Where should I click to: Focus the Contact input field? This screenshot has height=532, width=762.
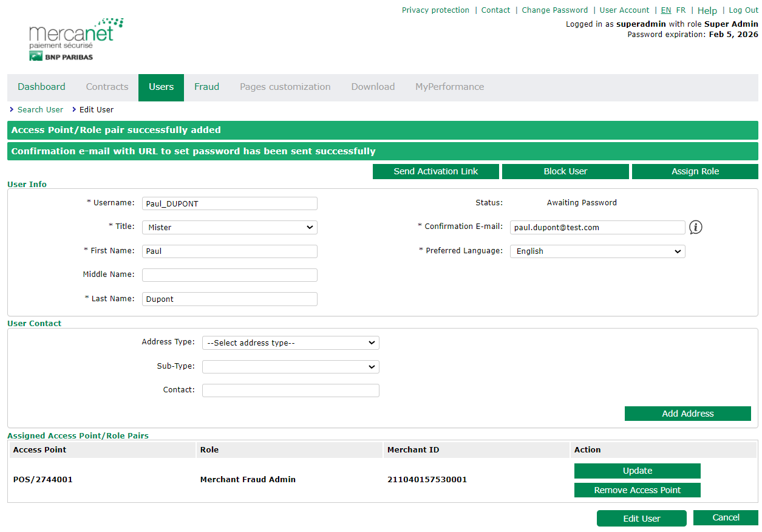[290, 390]
